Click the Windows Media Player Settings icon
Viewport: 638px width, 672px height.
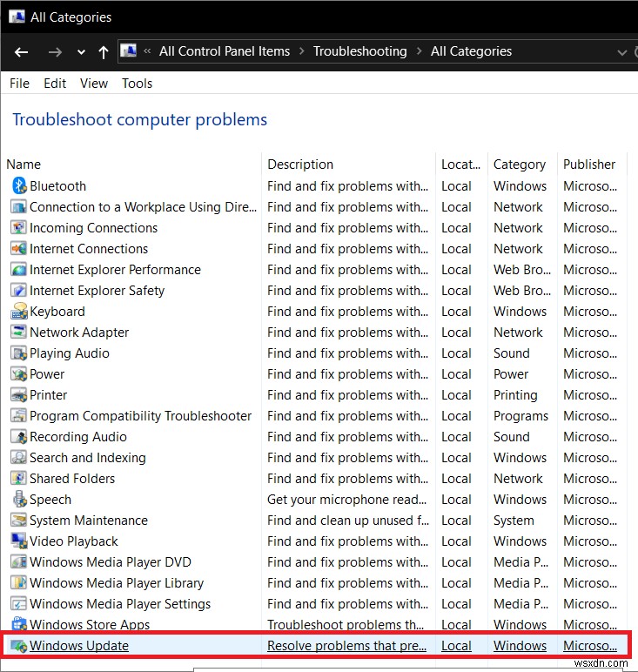point(19,603)
